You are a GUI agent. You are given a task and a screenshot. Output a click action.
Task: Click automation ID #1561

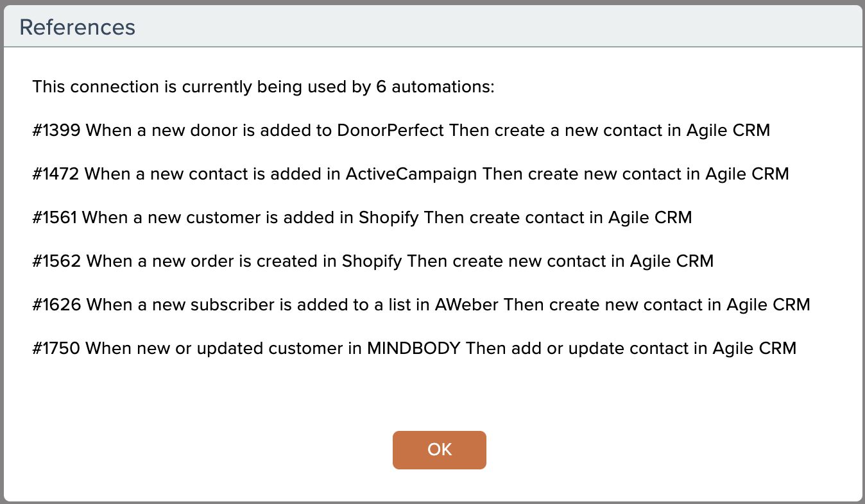[55, 217]
